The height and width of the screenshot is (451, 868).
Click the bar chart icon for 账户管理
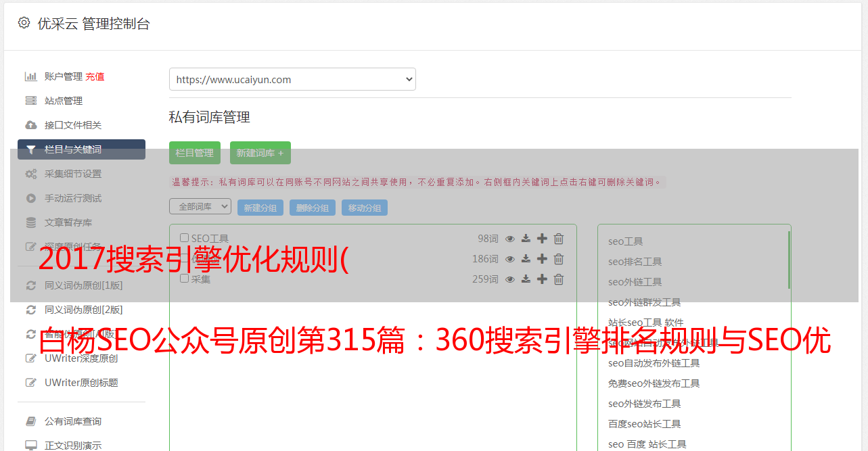(x=30, y=76)
